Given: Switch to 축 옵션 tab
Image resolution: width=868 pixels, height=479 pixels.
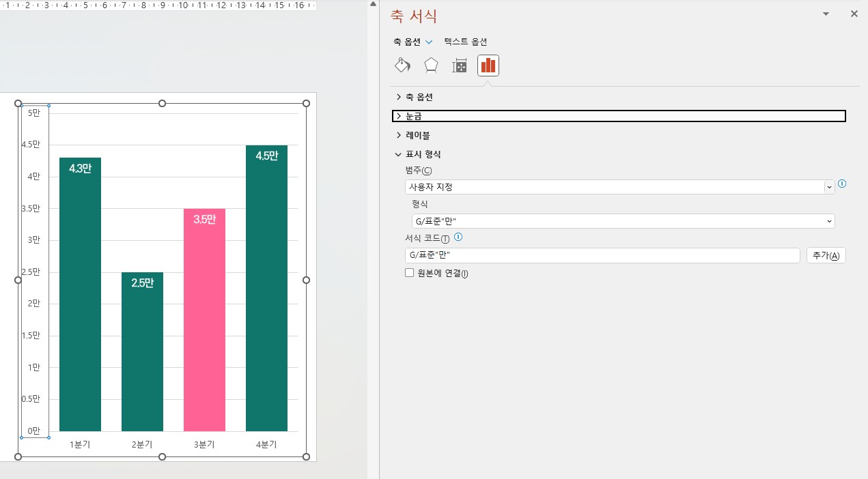Looking at the screenshot, I should [407, 42].
